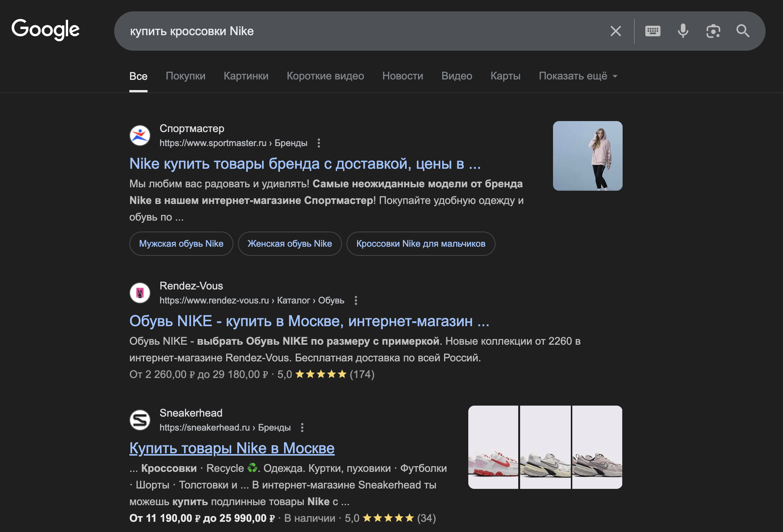Click the Rendez-Vous site name

[191, 286]
